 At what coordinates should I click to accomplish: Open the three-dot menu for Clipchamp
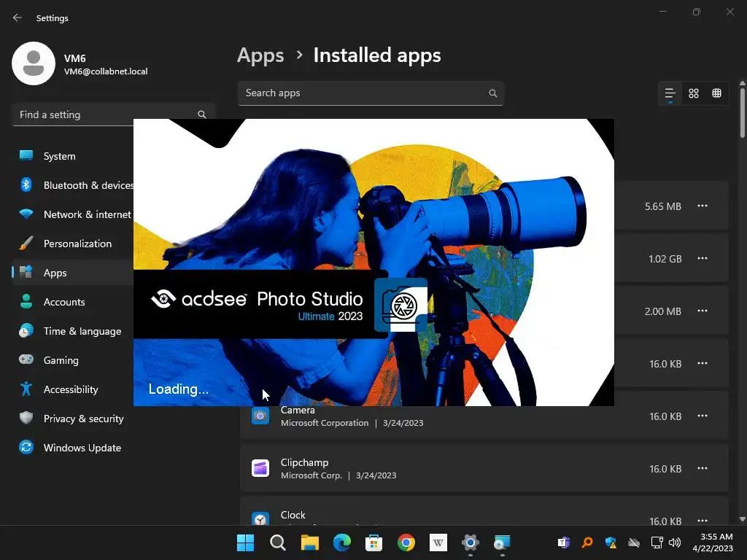(703, 468)
